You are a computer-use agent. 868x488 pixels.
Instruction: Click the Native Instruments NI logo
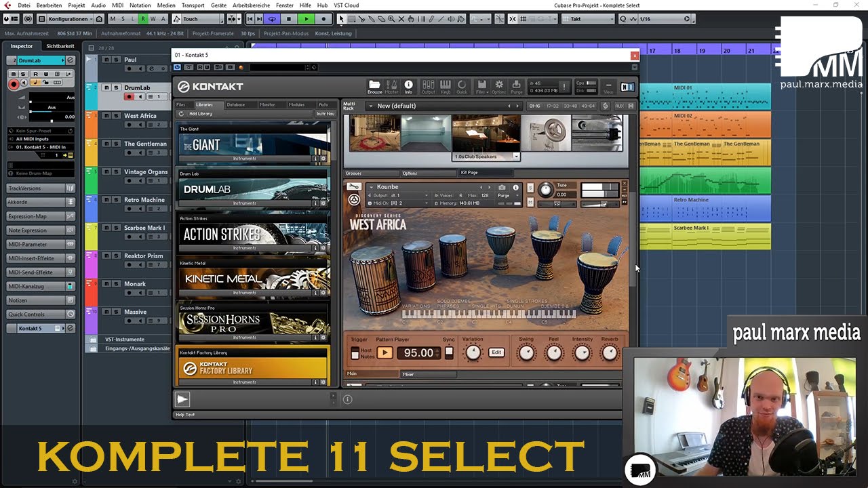click(627, 87)
